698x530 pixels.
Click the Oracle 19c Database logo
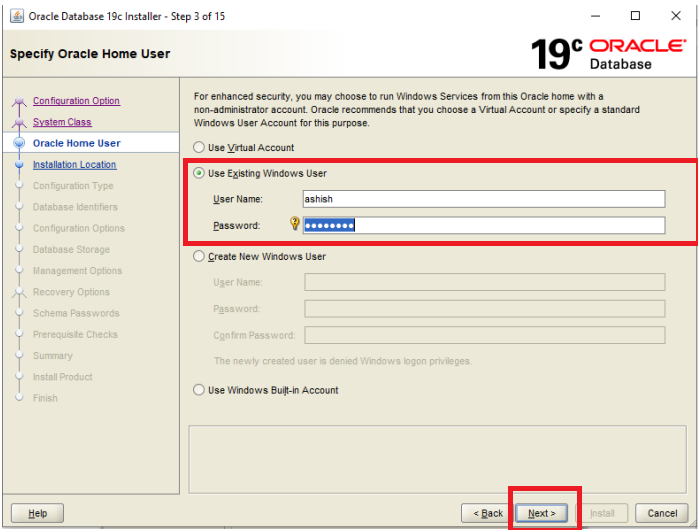tap(608, 54)
